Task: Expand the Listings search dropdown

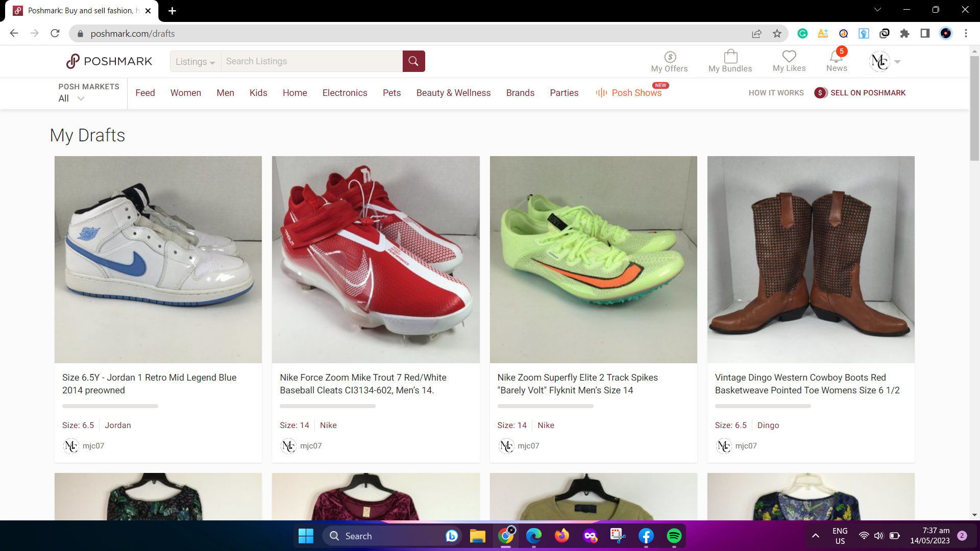Action: pyautogui.click(x=195, y=61)
